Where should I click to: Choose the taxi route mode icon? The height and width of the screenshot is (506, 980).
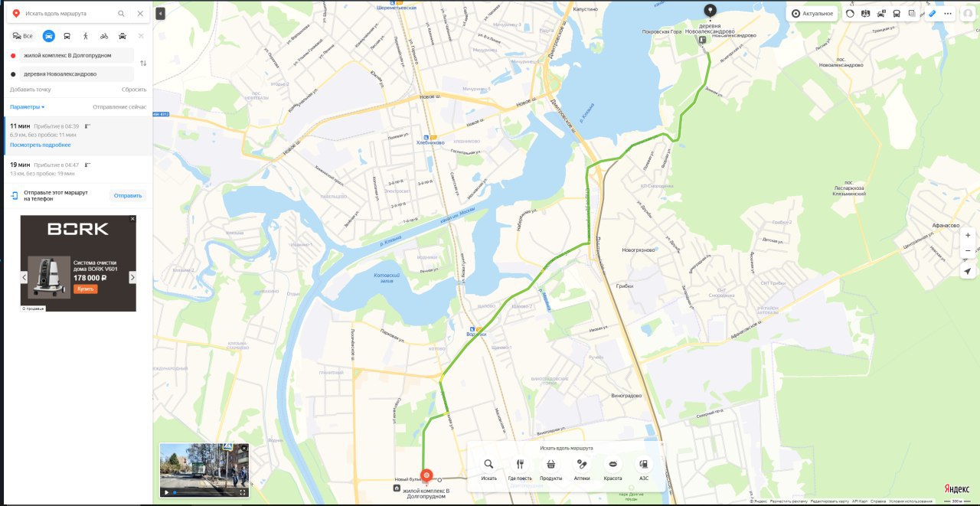click(122, 36)
